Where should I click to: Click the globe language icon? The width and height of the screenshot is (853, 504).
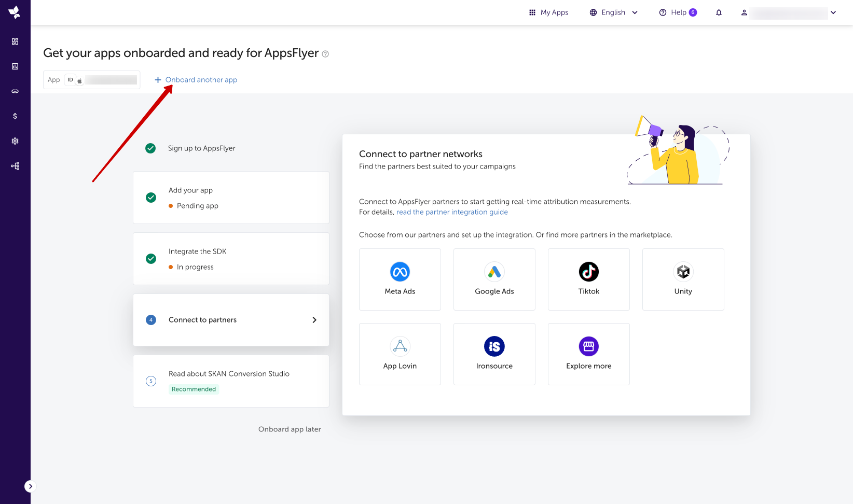pyautogui.click(x=593, y=12)
